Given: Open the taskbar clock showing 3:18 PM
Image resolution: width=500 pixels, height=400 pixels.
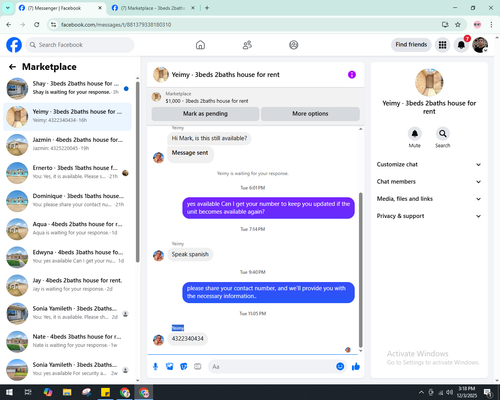Looking at the screenshot, I should tap(467, 392).
